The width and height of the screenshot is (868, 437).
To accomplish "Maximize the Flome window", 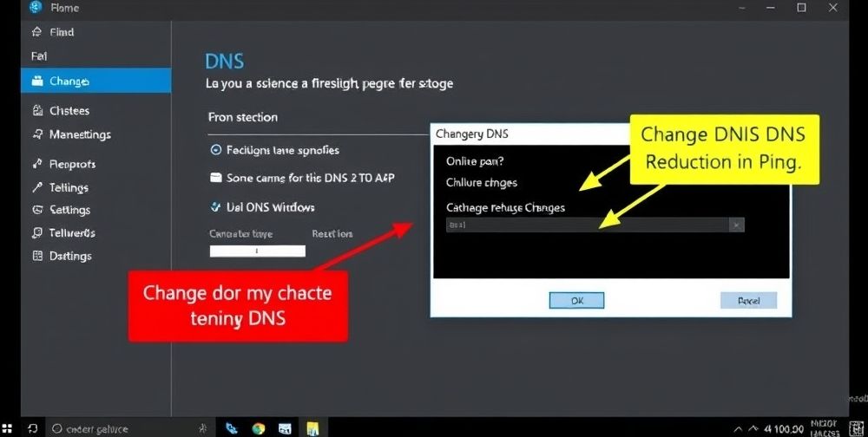I will point(801,8).
